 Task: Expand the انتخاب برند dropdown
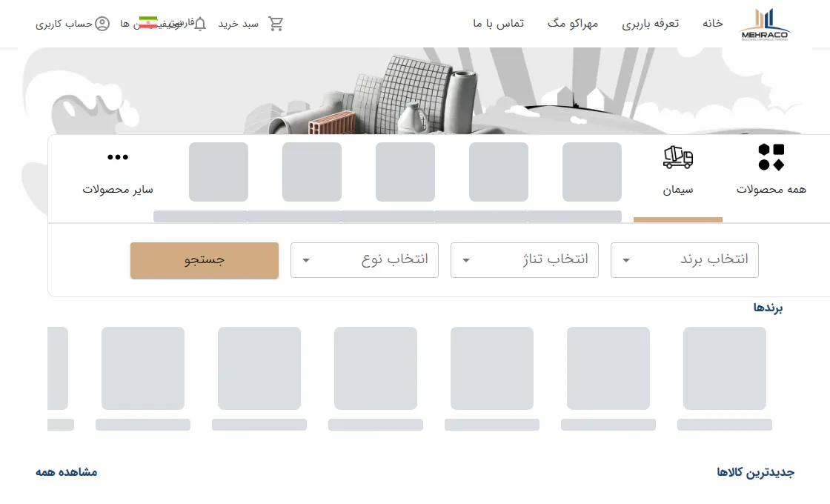pos(685,260)
